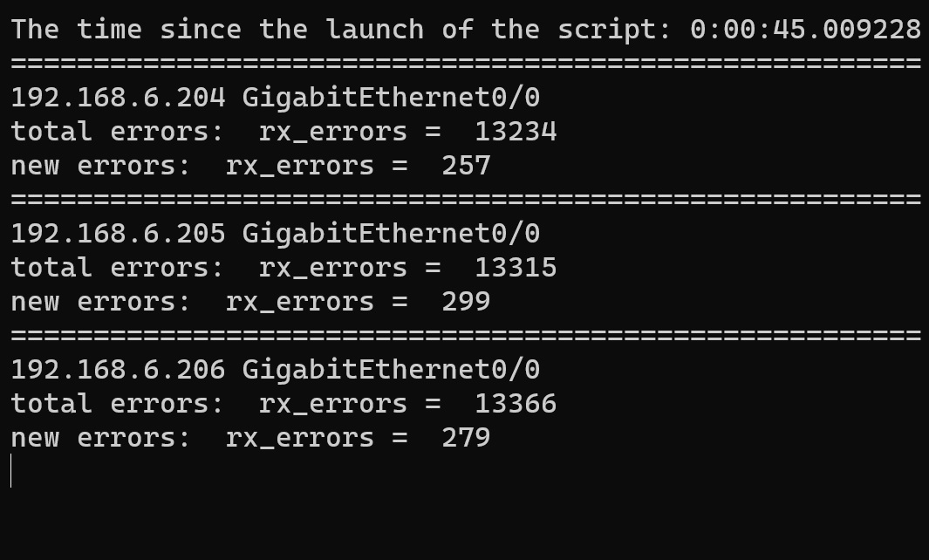Image resolution: width=929 pixels, height=560 pixels.
Task: Click the new rx_errors value 257
Action: (x=467, y=166)
